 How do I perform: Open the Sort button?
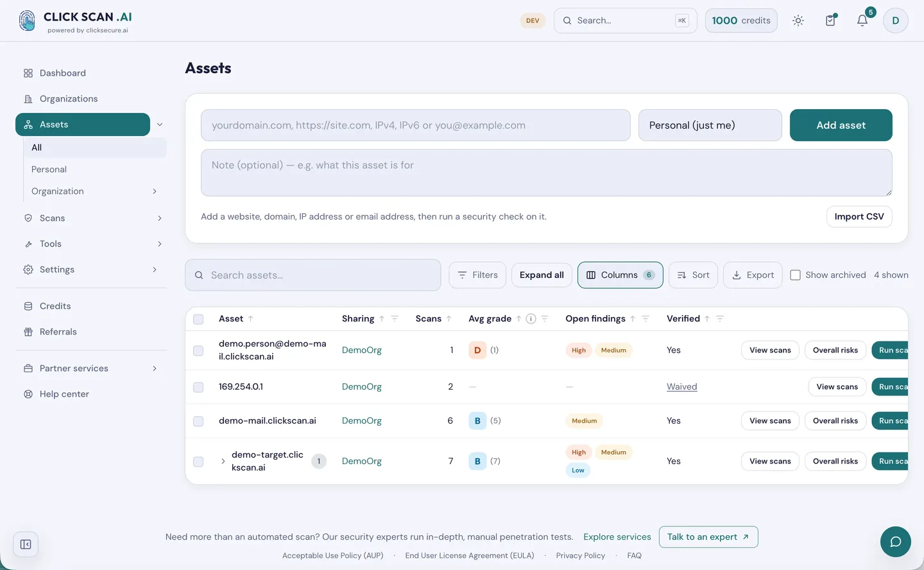(x=693, y=275)
